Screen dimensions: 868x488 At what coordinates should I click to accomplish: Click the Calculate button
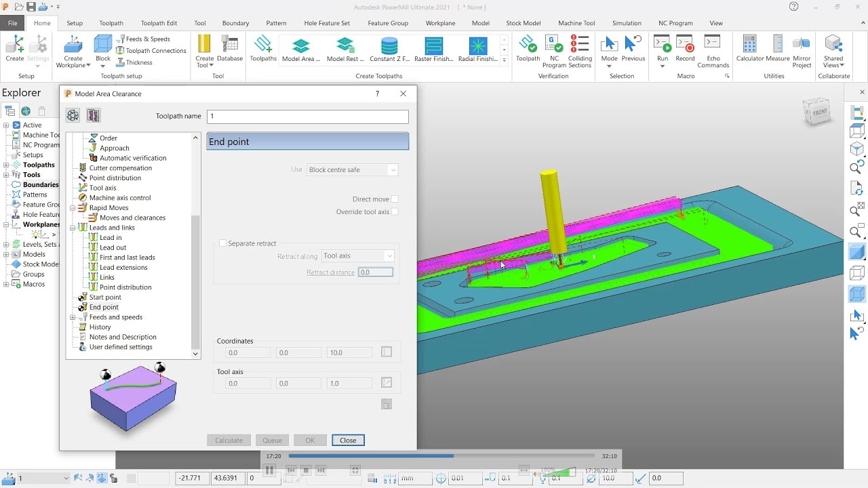point(229,441)
